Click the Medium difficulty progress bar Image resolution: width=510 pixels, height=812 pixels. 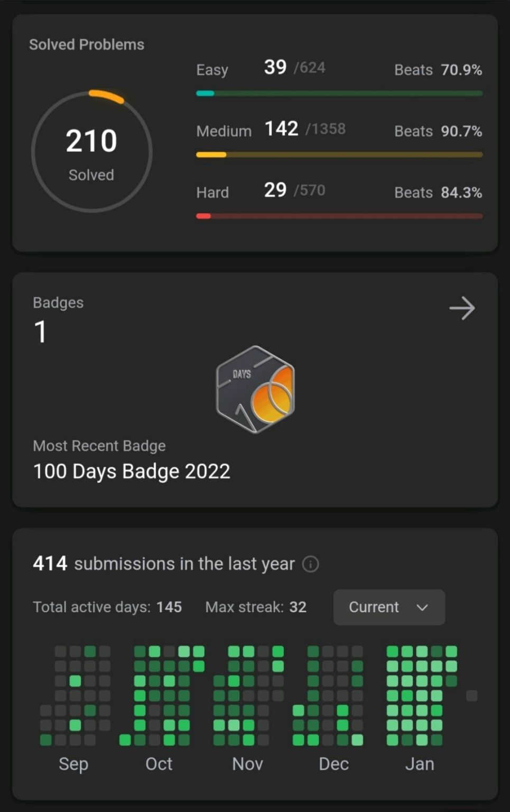(x=339, y=155)
